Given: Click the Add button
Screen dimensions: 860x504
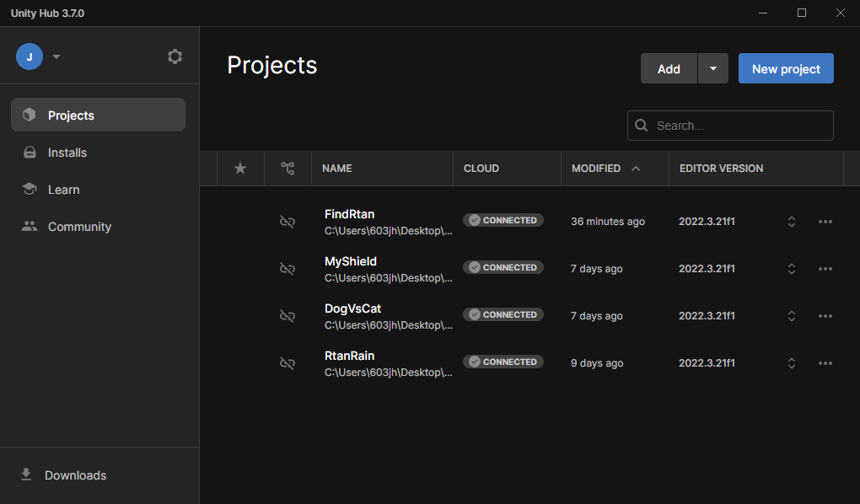Looking at the screenshot, I should click(669, 68).
